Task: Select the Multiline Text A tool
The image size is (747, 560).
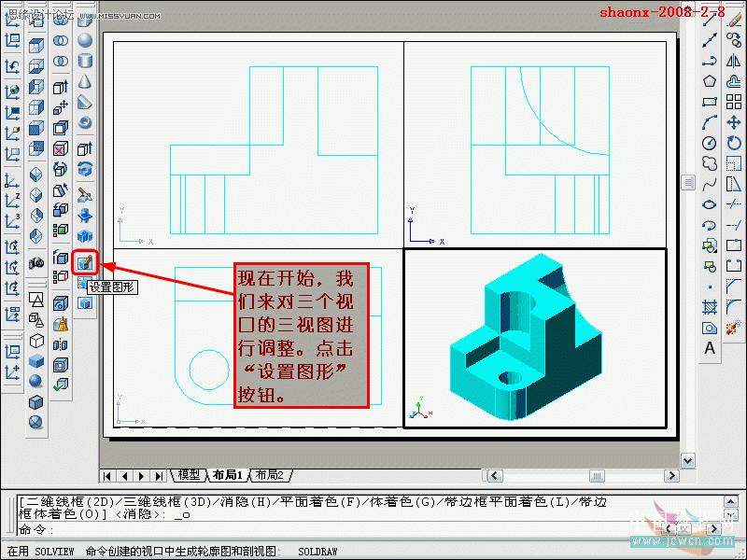Action: (x=710, y=348)
